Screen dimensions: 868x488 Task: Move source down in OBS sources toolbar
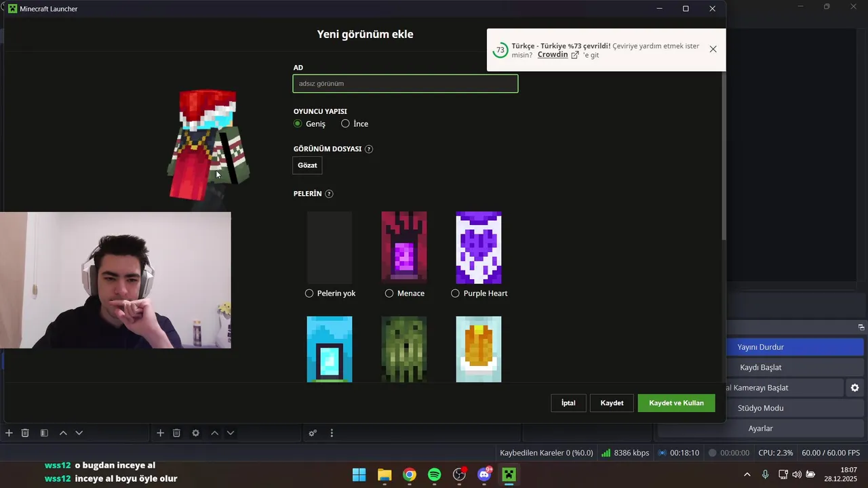click(231, 433)
